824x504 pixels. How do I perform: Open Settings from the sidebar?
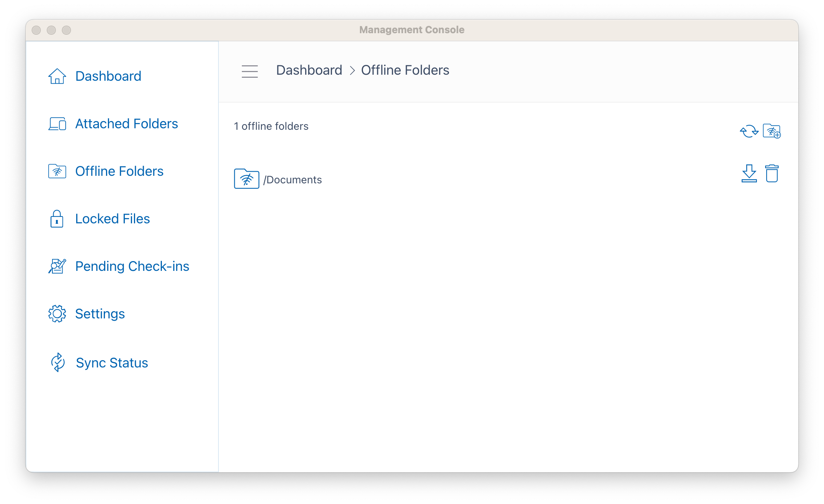pos(100,314)
